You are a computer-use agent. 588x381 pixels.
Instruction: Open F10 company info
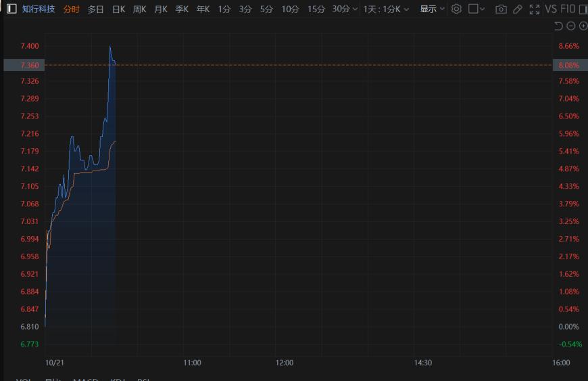(x=568, y=9)
